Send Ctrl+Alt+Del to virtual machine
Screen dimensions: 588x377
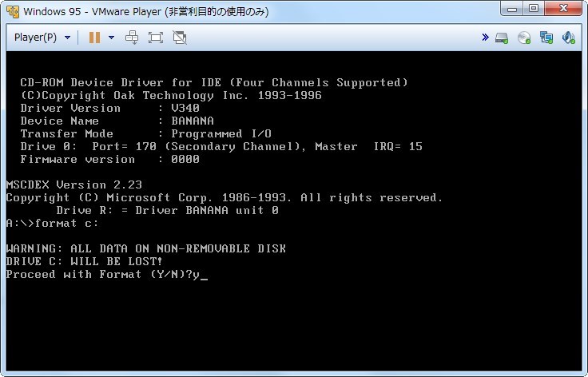[x=132, y=38]
